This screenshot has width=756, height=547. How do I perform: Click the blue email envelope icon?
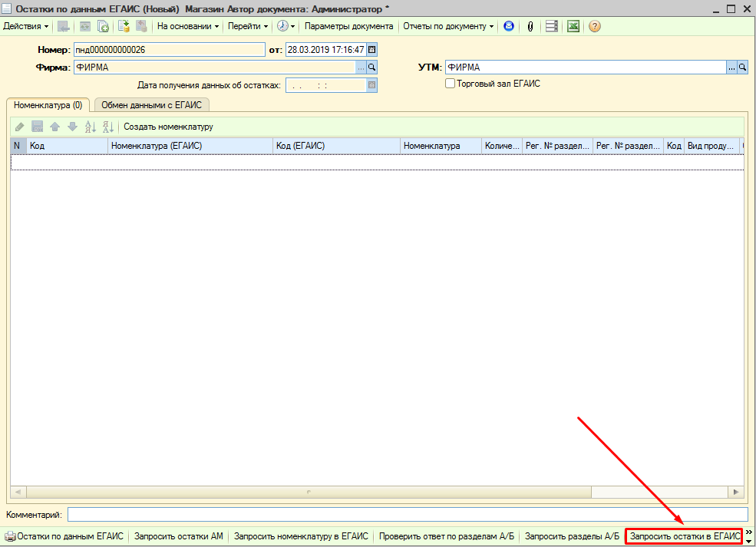click(x=509, y=27)
